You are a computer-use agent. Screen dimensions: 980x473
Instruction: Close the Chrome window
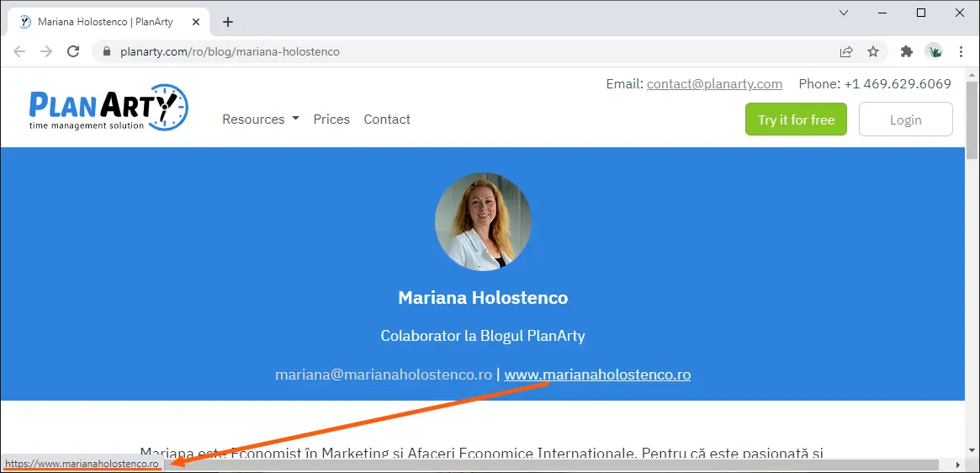[x=960, y=12]
